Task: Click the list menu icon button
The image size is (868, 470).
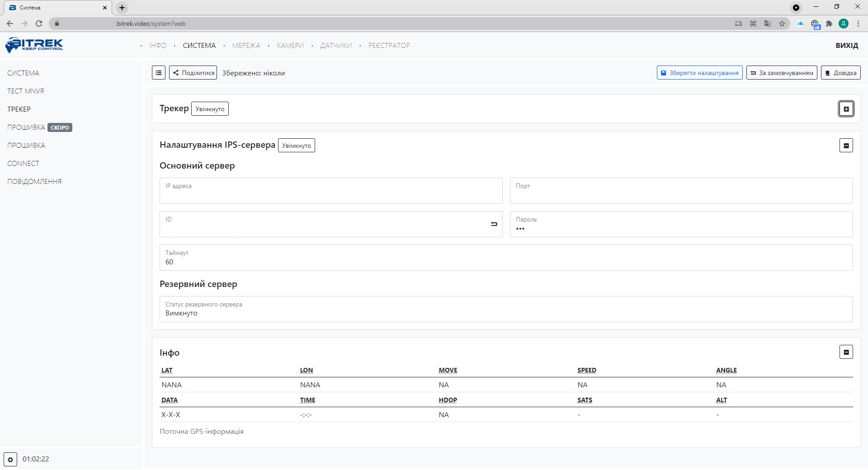Action: [x=158, y=73]
